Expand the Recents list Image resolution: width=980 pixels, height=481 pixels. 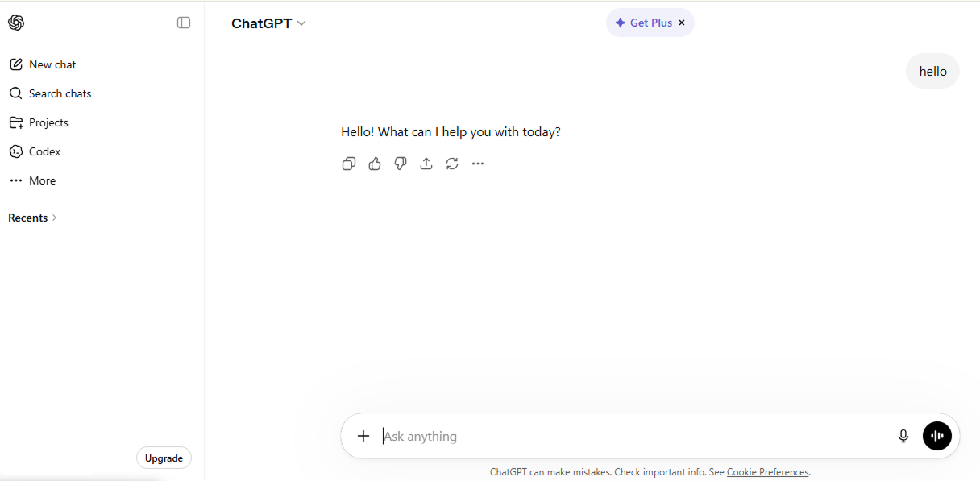pyautogui.click(x=33, y=218)
